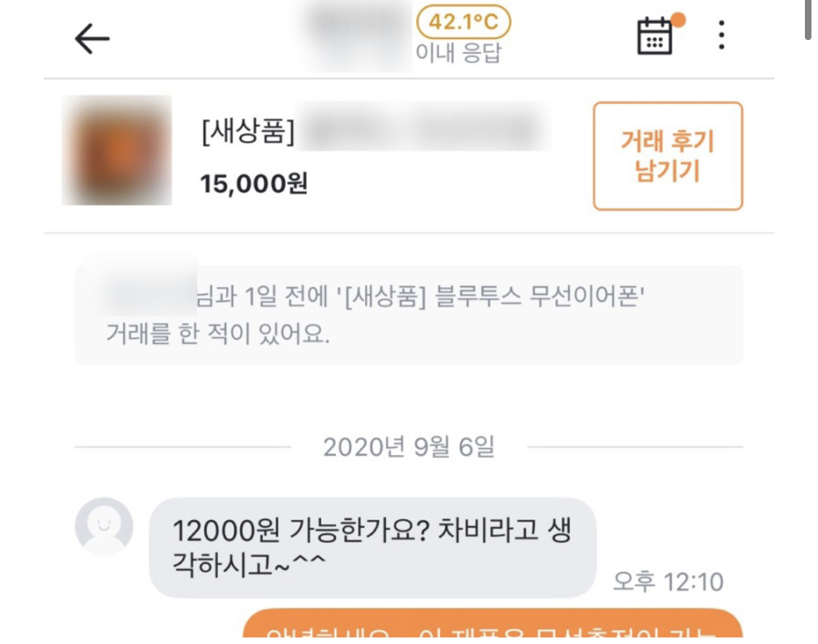Tap the orange notification dot on calendar
The width and height of the screenshot is (818, 644).
coord(678,20)
